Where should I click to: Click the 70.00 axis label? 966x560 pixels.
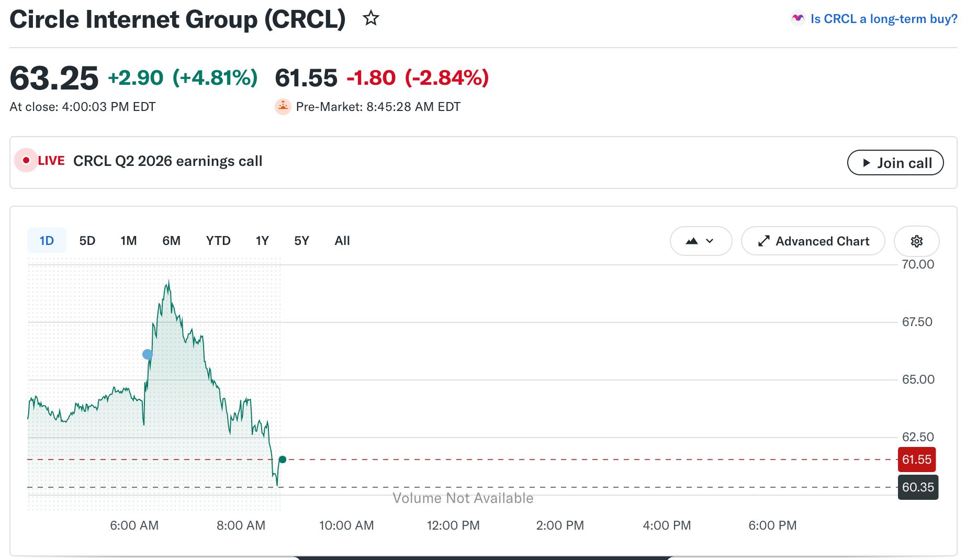click(x=918, y=264)
